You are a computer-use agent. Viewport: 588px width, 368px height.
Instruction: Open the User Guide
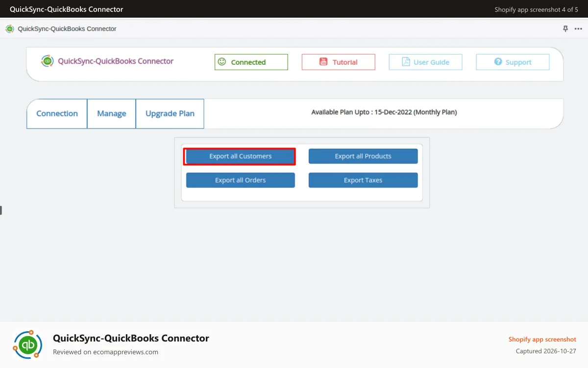point(426,62)
